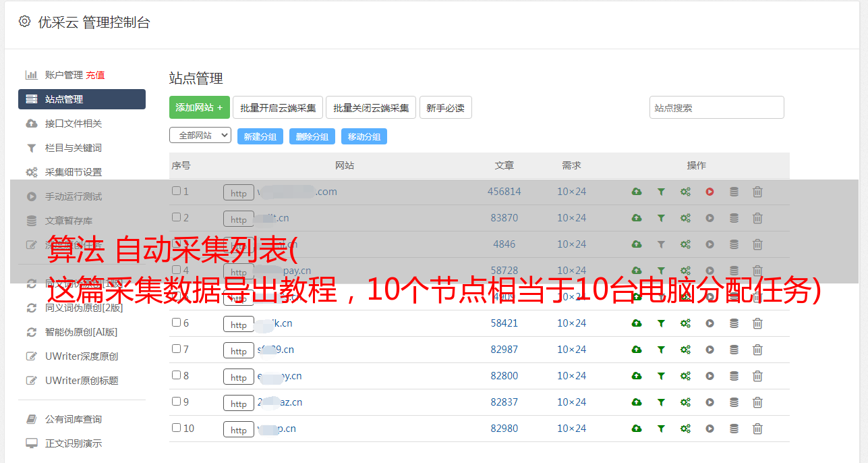The image size is (868, 463).
Task: Select the checkbox for site row 6
Action: (176, 323)
